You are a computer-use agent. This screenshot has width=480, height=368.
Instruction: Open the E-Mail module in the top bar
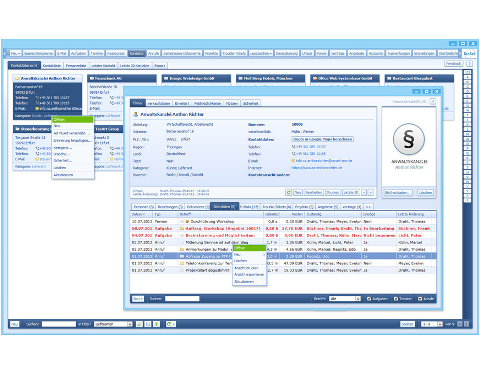click(x=62, y=53)
